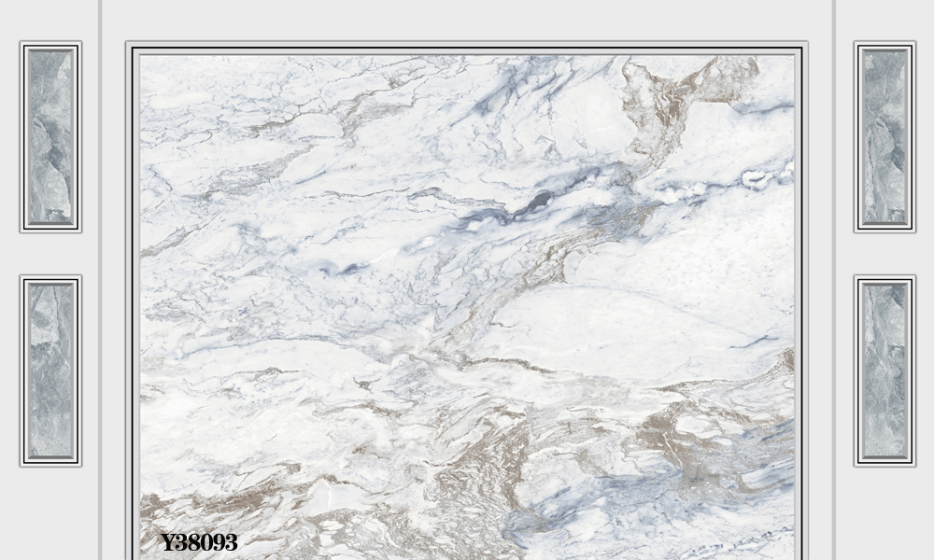Viewport: 934px width, 560px height.
Task: Select the bottom-left gray marble panel
Action: [x=50, y=371]
